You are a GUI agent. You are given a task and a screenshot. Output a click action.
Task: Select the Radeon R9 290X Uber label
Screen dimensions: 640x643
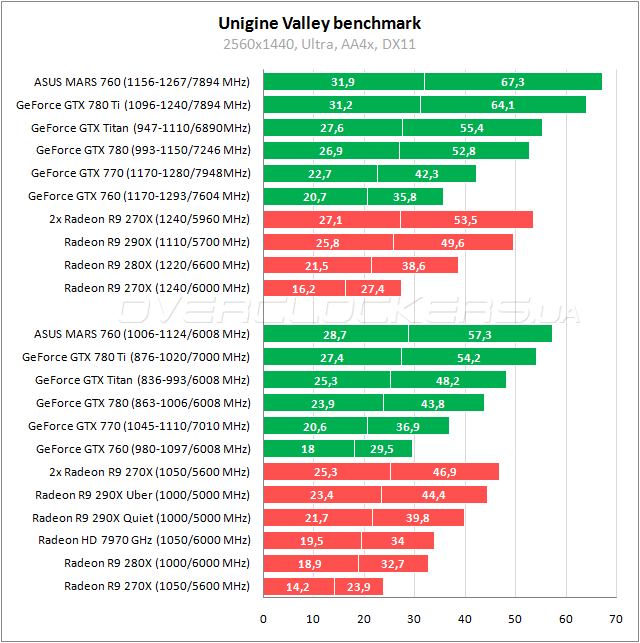click(142, 494)
